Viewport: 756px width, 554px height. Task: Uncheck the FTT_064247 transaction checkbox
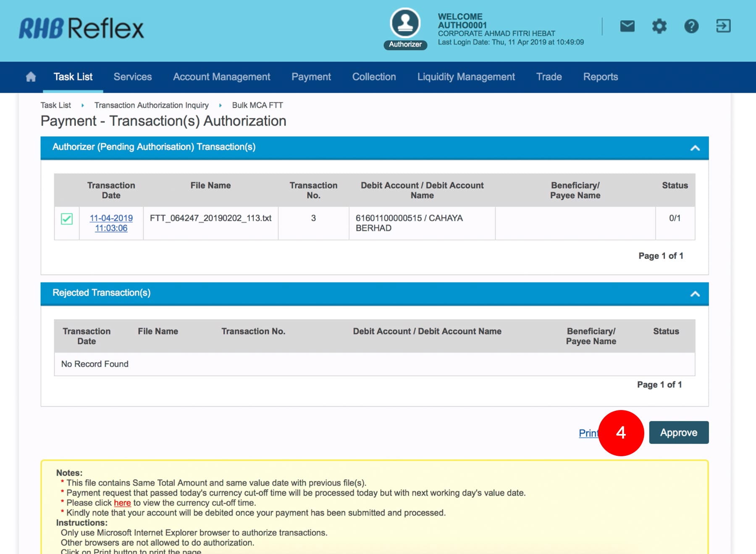click(67, 219)
